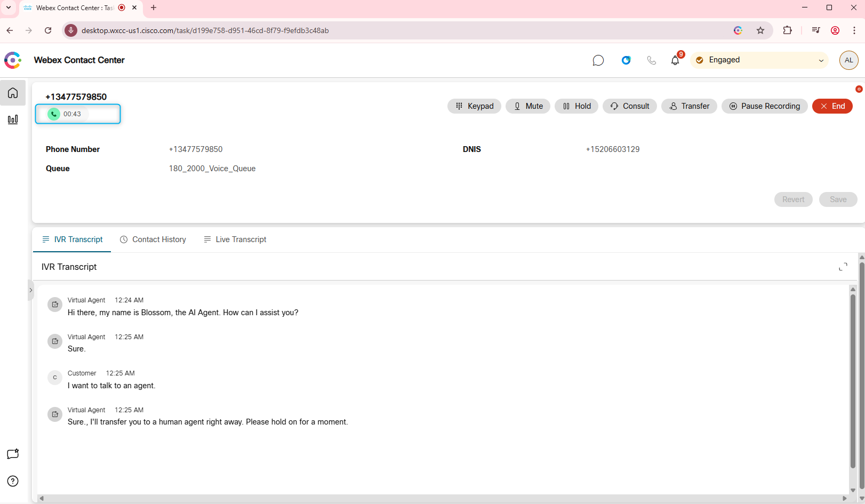865x504 pixels.
Task: Open the notifications bell icon
Action: [x=675, y=60]
